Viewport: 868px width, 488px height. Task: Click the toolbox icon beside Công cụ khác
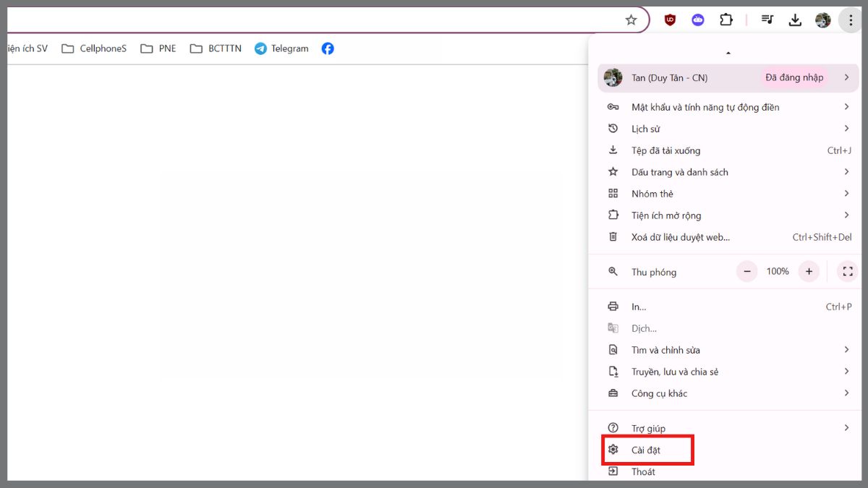[613, 393]
